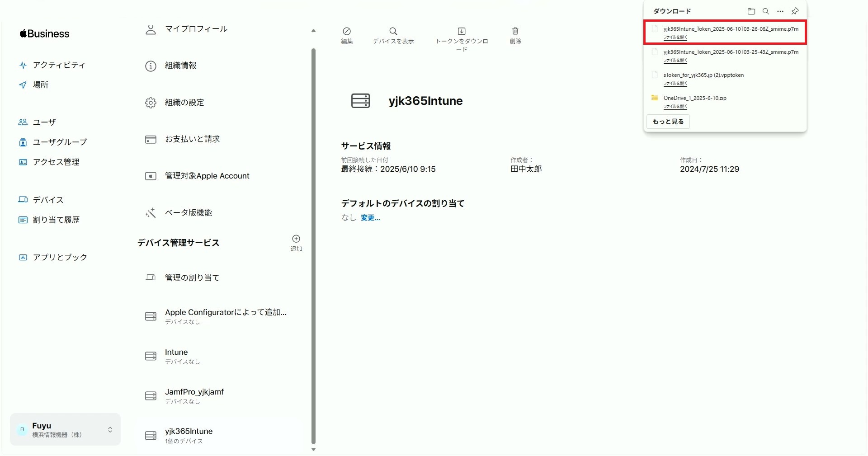Select JamfPro_yjkjamf service
This screenshot has width=868, height=456.
tap(184, 396)
